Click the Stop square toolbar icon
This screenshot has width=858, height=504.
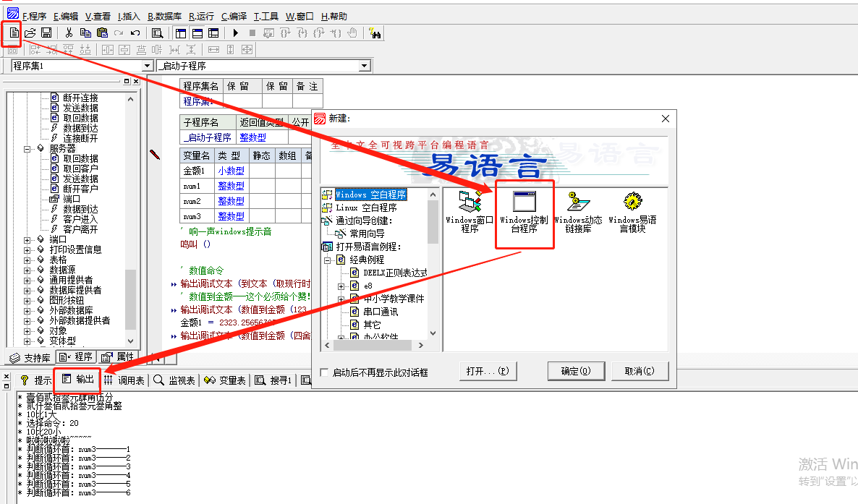[x=252, y=33]
